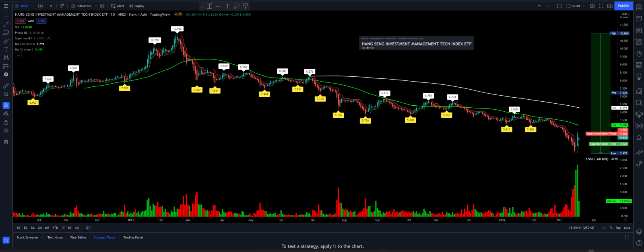Viewport: 644px width, 252px height.
Task: Click the blue Publish button
Action: [x=623, y=6]
